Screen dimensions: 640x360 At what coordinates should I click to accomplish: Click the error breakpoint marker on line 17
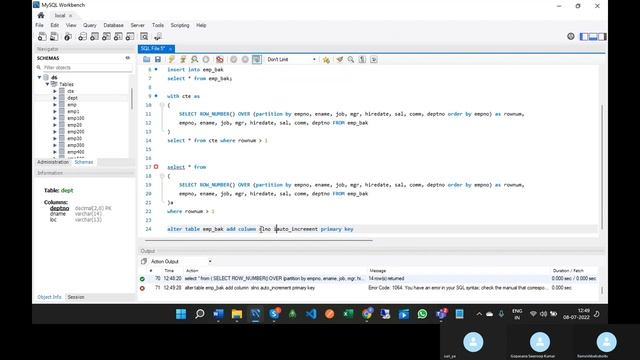point(156,167)
